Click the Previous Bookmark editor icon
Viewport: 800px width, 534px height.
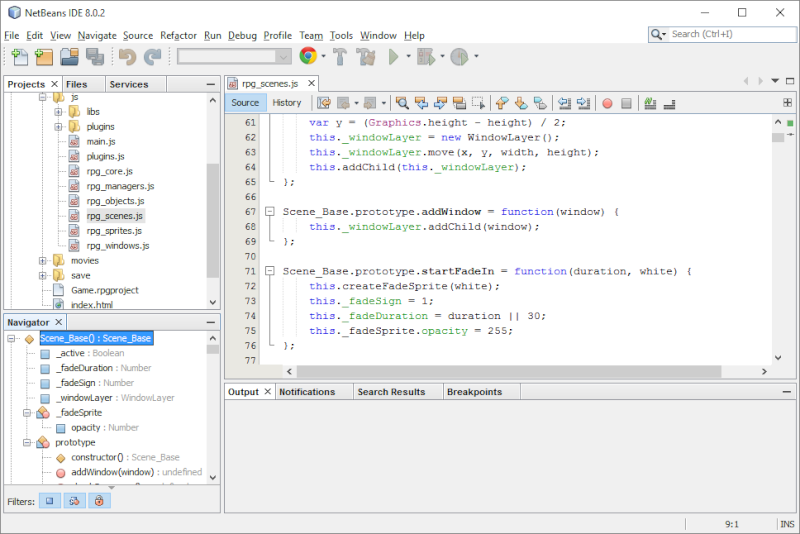tap(502, 104)
